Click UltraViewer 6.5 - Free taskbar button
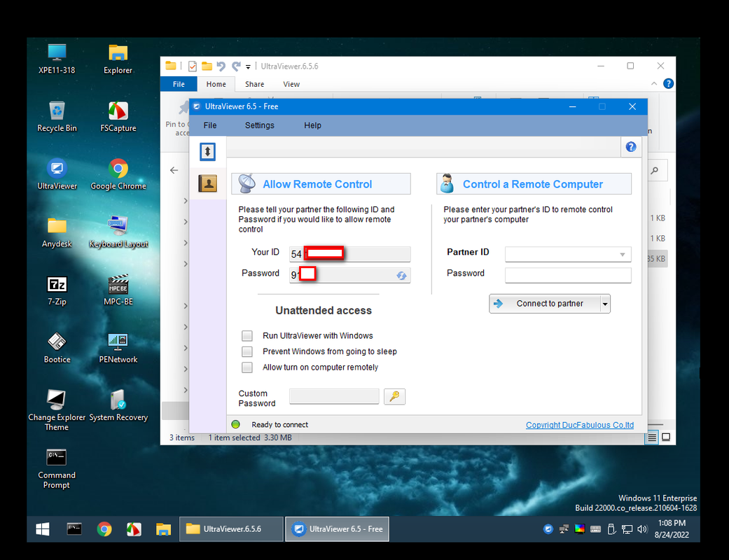Screen dimensions: 729x560 coord(337,529)
